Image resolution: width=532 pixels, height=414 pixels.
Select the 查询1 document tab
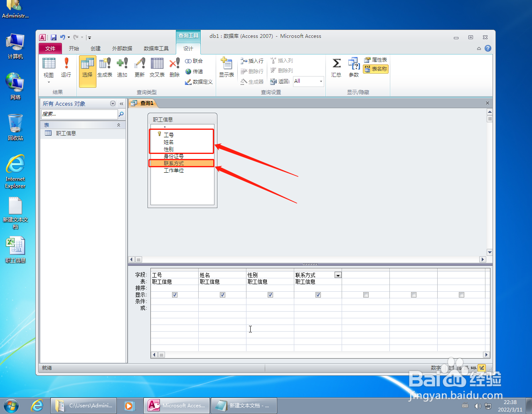coord(143,103)
